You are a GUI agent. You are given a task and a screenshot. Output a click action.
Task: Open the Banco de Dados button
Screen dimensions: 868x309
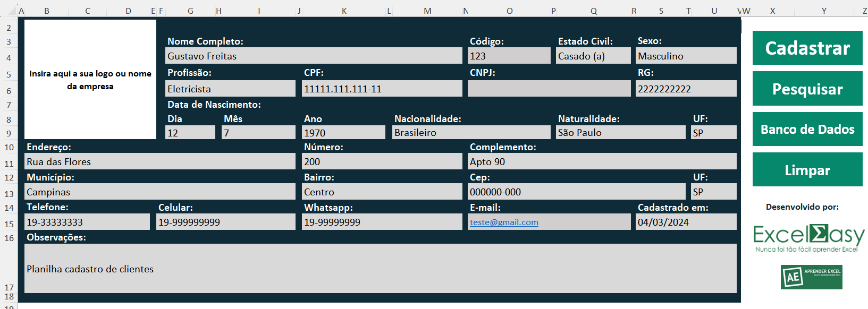[807, 129]
